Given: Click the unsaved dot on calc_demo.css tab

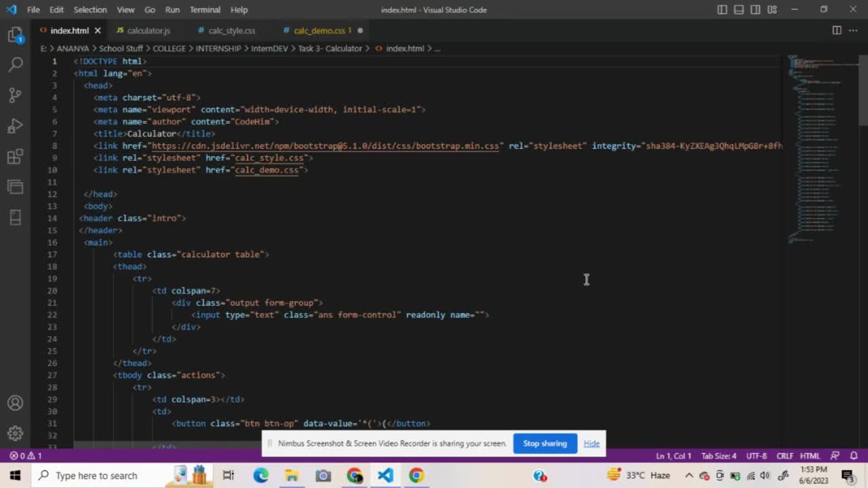Looking at the screenshot, I should click(360, 30).
